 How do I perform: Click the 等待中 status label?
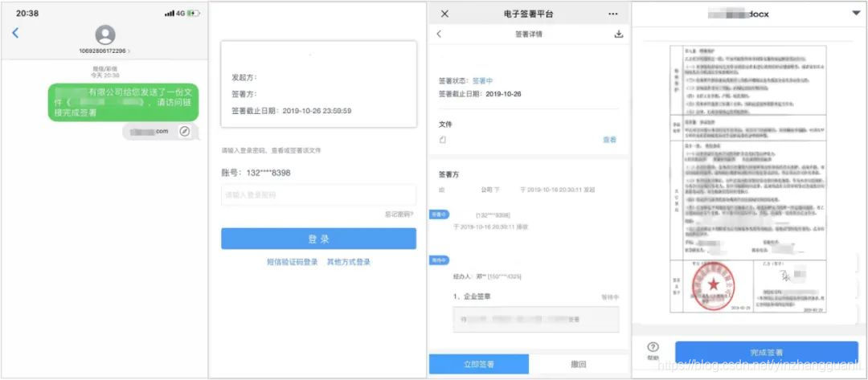coord(610,297)
